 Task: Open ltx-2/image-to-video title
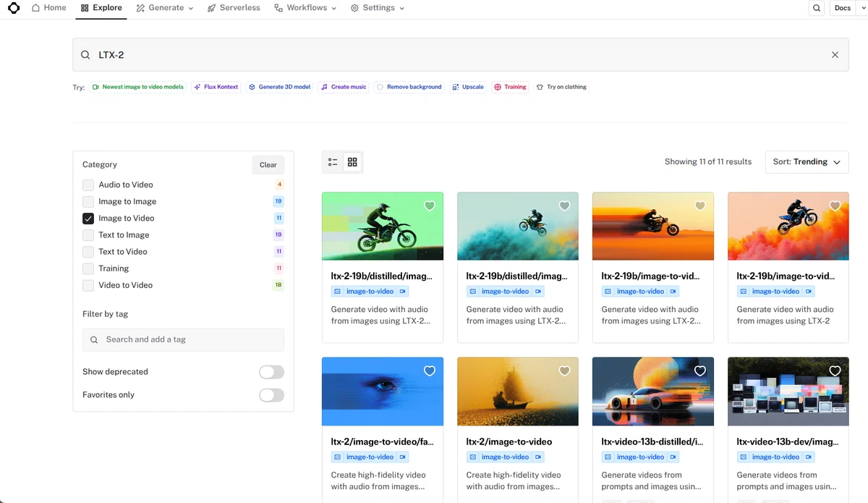point(509,441)
